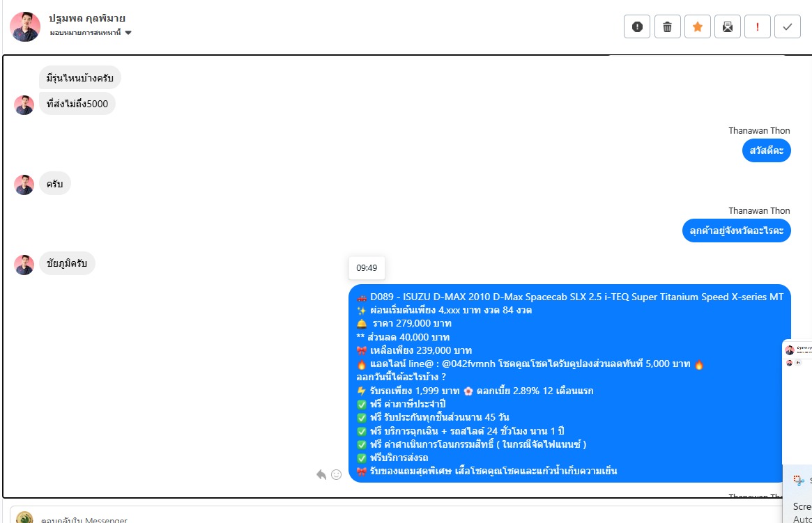The image size is (812, 523).
Task: Click the sent message ลูกค้าอยู่จังหวัดอะไรคะ
Action: coord(737,231)
